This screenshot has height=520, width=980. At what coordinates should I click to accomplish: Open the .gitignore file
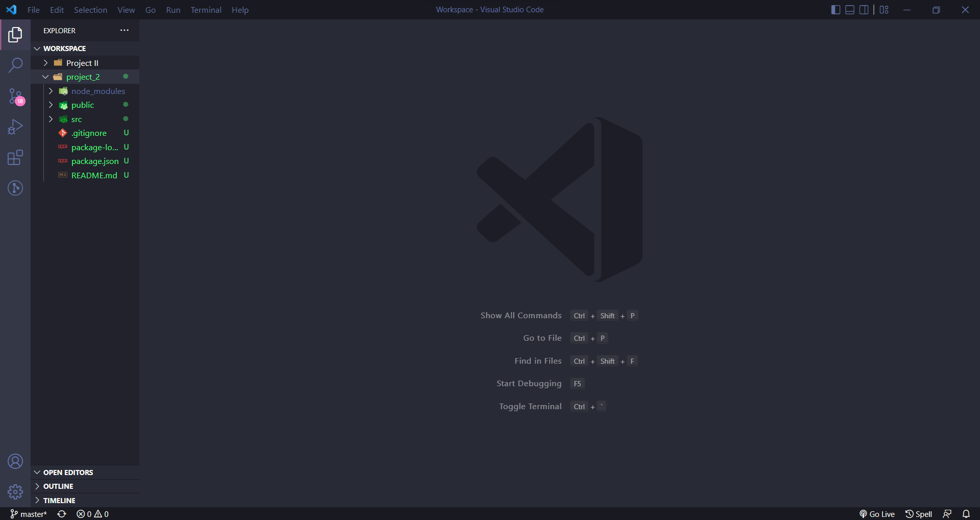85,133
